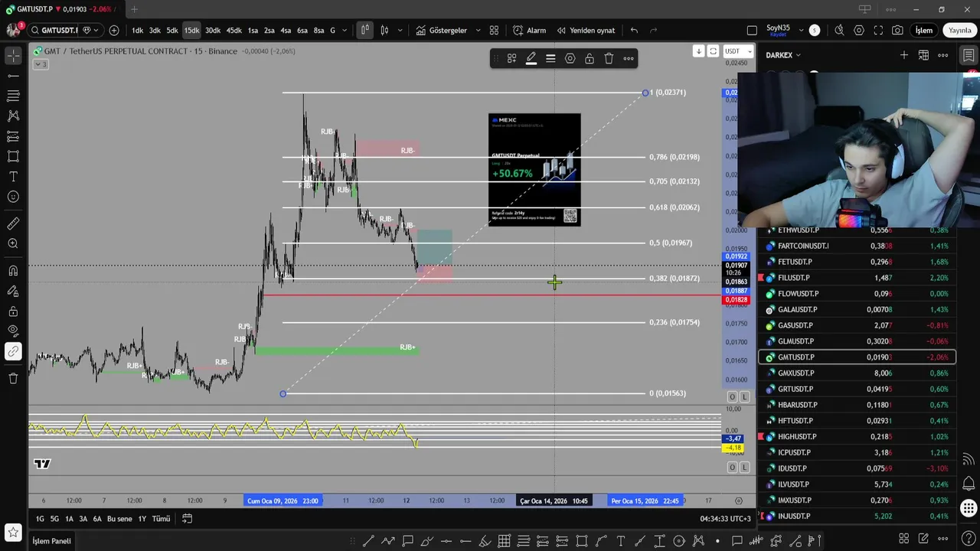
Task: Toggle auto scale O button on indicator pane
Action: (732, 467)
